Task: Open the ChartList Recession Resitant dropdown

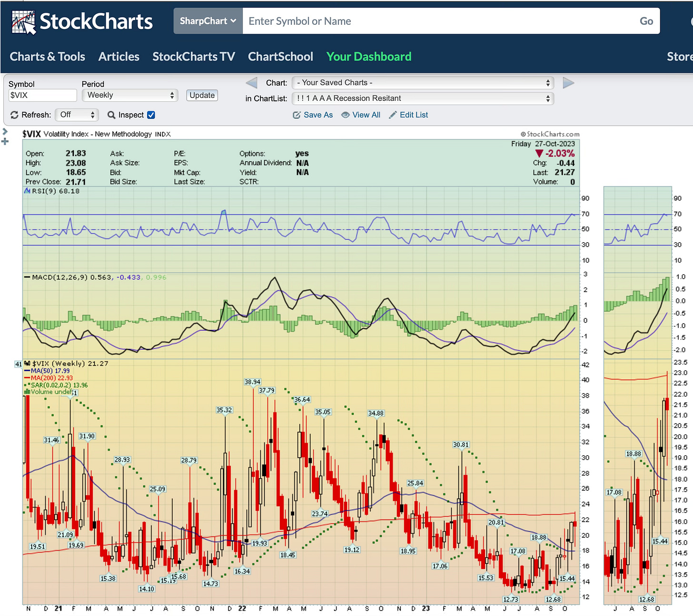Action: (423, 98)
